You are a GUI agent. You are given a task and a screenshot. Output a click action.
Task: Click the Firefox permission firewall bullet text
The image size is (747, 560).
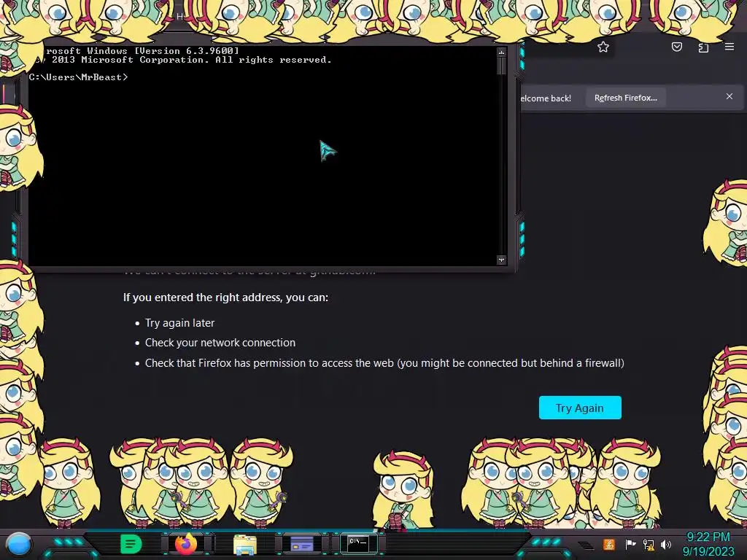[x=384, y=363]
